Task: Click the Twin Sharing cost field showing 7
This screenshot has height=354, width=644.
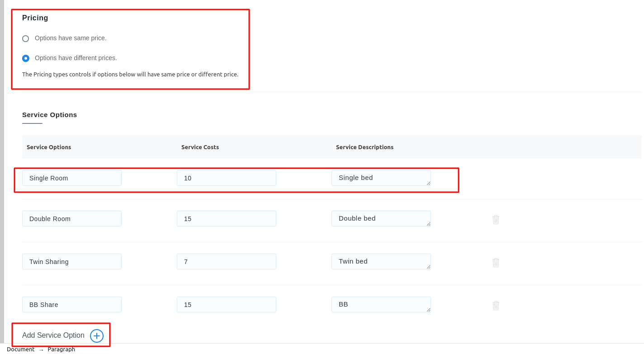Action: pos(227,261)
